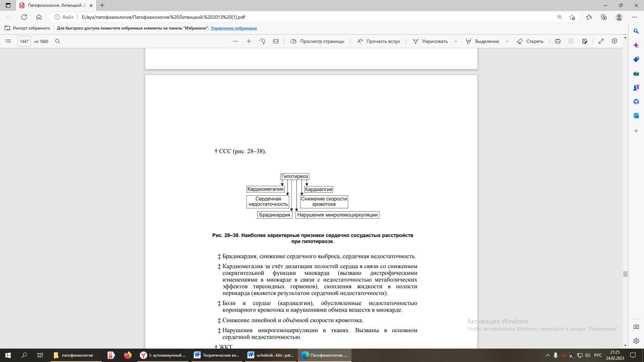Open PDF toolbar settings gear

[614, 41]
